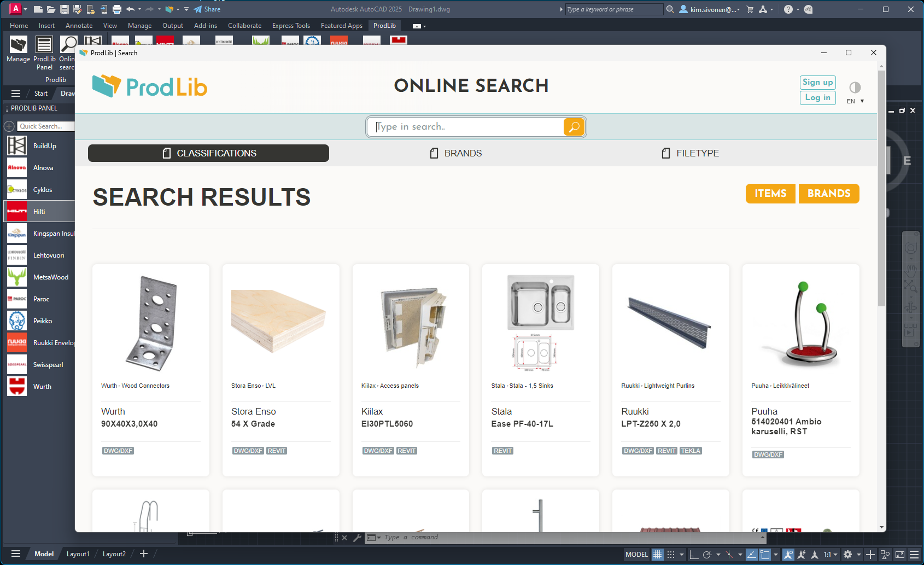The image size is (924, 565).
Task: Focus the 'Type in search..' field
Action: [466, 127]
